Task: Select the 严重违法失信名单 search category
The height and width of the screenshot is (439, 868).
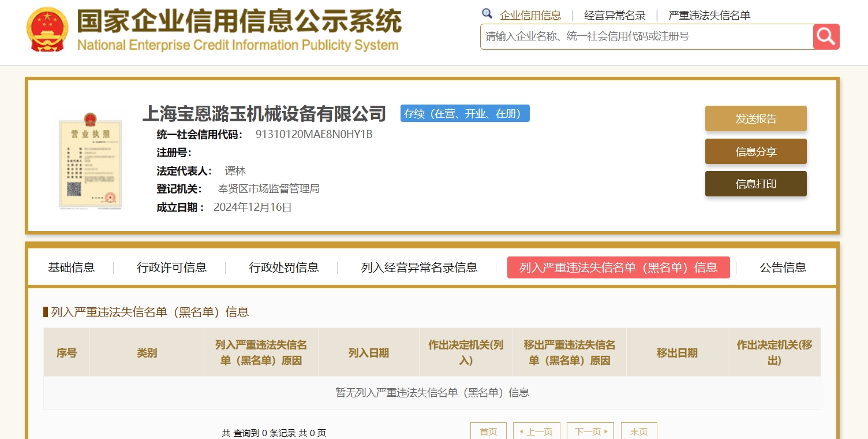Action: coord(709,16)
